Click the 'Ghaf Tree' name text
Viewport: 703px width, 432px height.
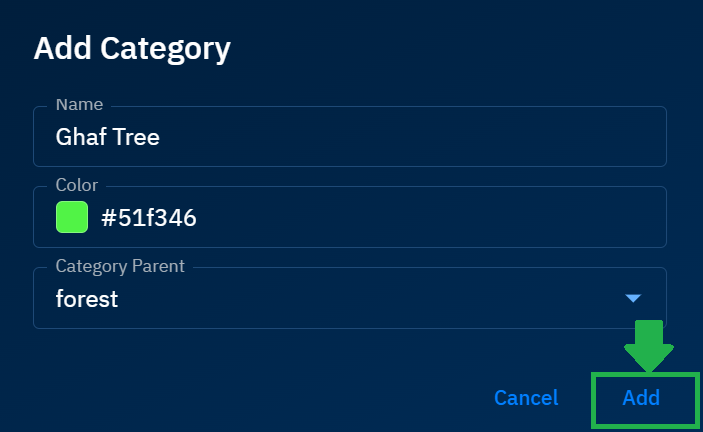click(107, 137)
